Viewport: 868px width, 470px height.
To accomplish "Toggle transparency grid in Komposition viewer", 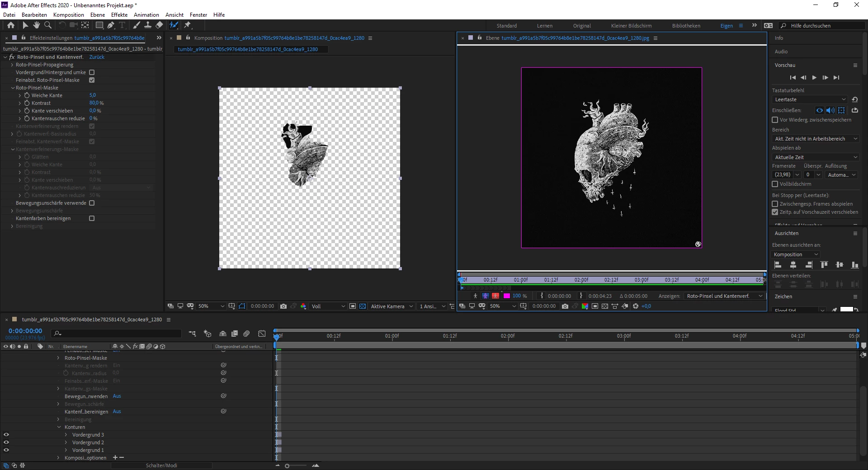I will click(363, 306).
